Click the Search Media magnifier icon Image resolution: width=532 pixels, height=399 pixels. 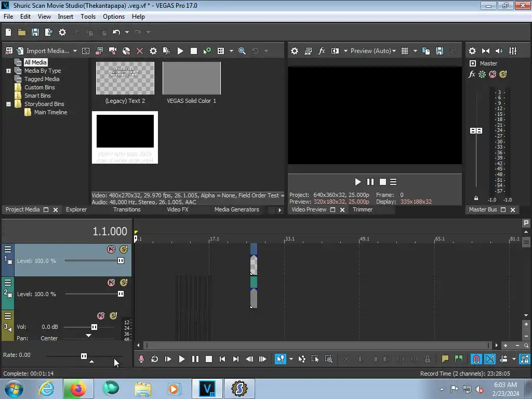coord(242,51)
